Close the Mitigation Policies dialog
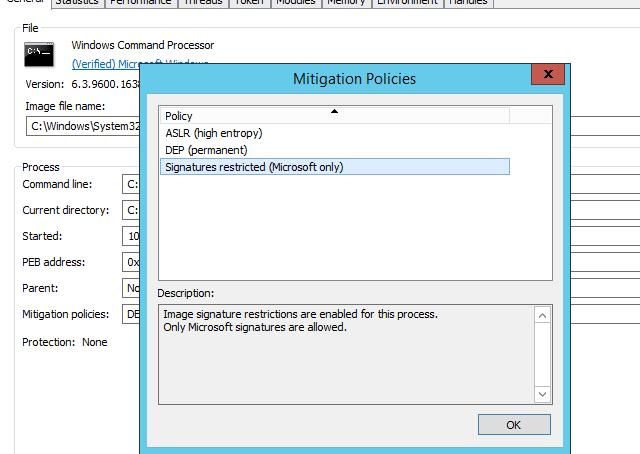Image resolution: width=640 pixels, height=454 pixels. coord(548,74)
